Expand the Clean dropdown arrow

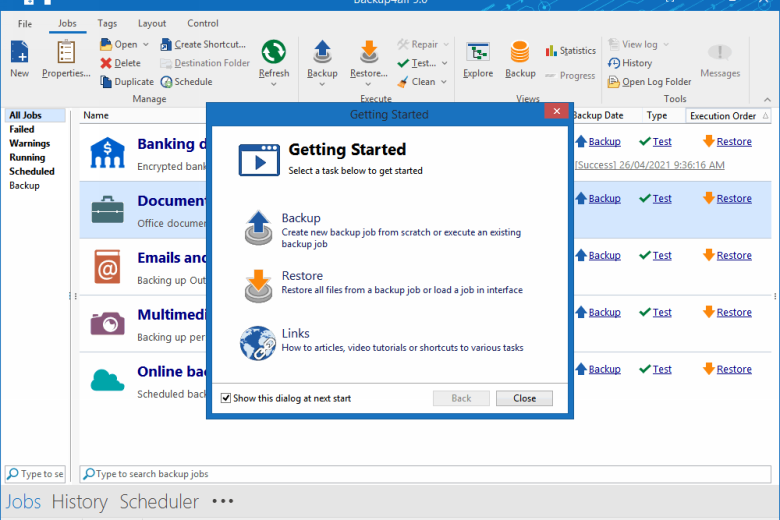point(443,82)
